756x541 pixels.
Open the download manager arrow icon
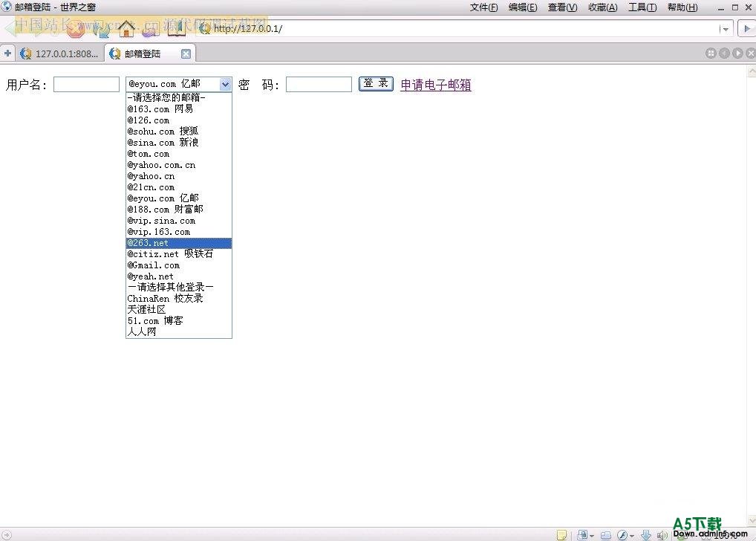646,535
